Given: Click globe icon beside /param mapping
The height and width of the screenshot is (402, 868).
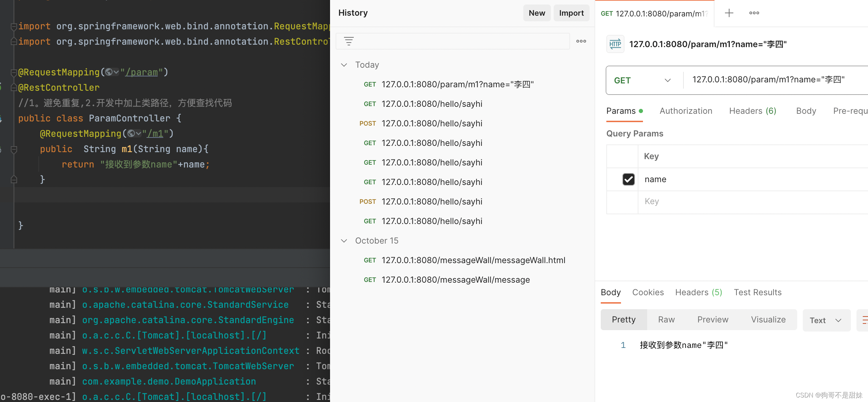Looking at the screenshot, I should 109,72.
